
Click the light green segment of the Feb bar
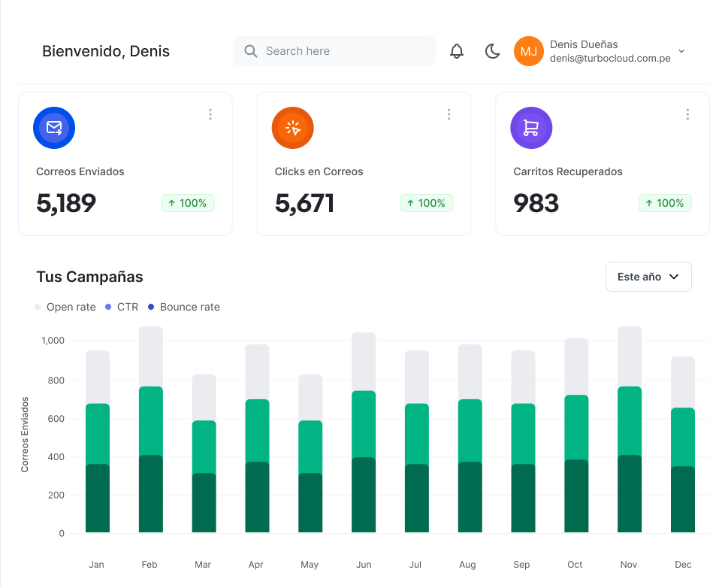151,421
